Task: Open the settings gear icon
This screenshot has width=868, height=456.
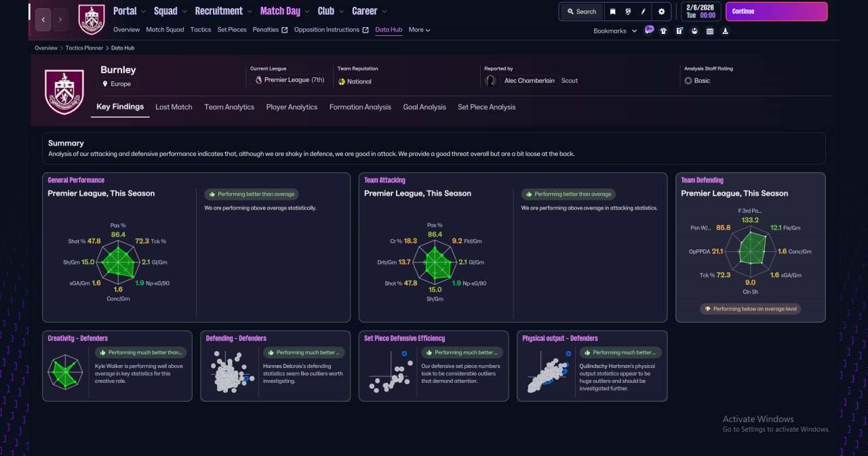Action: point(662,12)
